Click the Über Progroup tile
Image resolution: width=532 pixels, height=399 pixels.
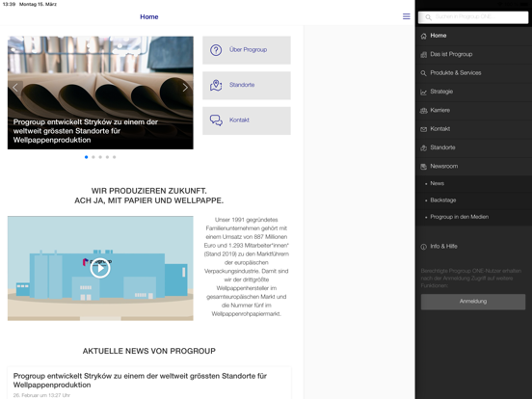[x=247, y=50]
